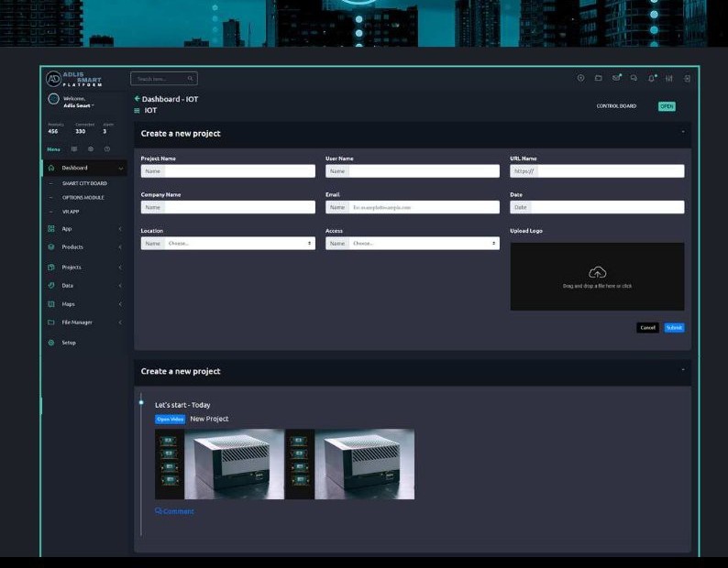Click the Setup label in the sidebar

pyautogui.click(x=69, y=343)
